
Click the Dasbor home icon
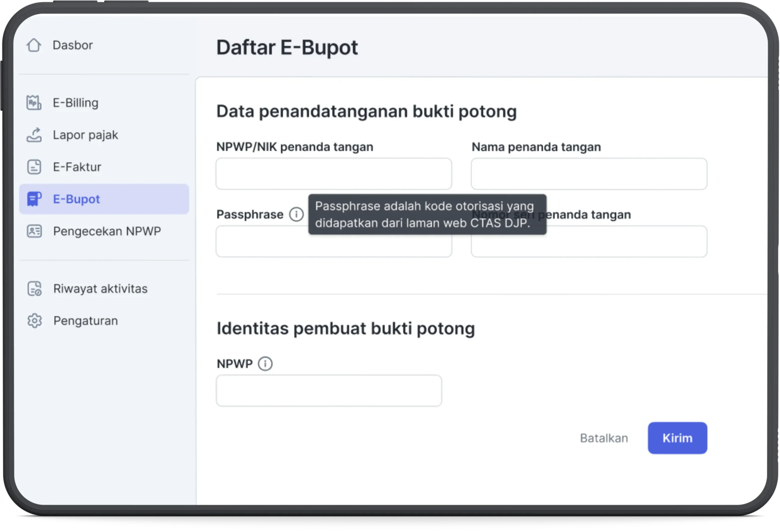tap(34, 45)
